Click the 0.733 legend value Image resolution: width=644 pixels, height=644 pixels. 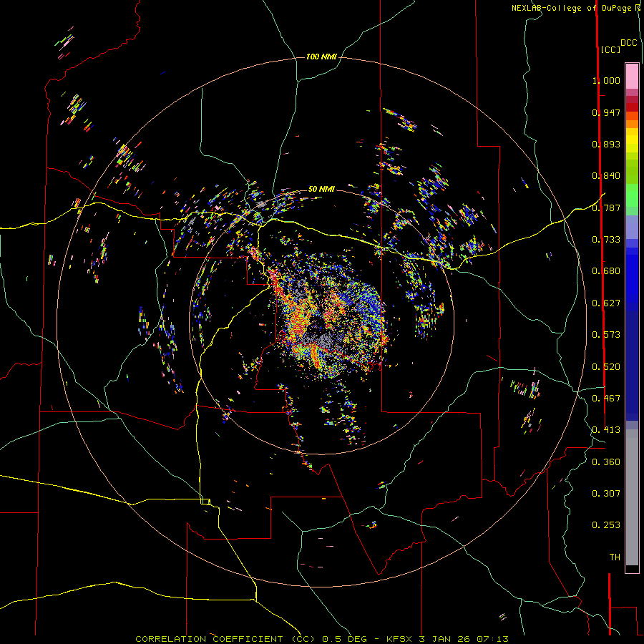[606, 240]
